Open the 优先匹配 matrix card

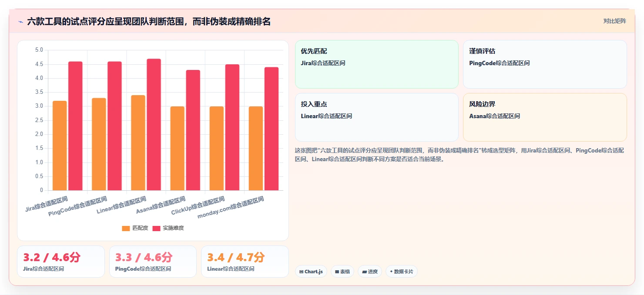pyautogui.click(x=377, y=64)
